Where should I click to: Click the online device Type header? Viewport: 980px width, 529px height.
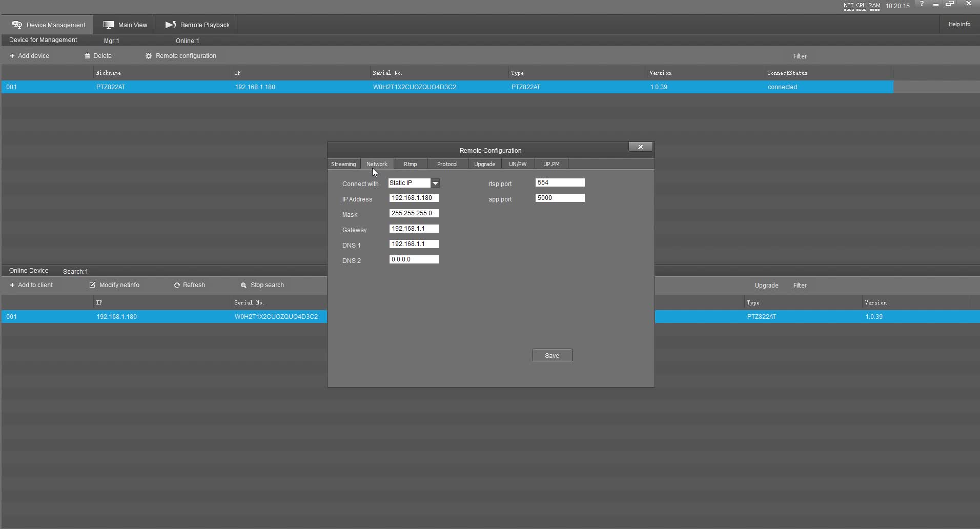[x=753, y=302]
